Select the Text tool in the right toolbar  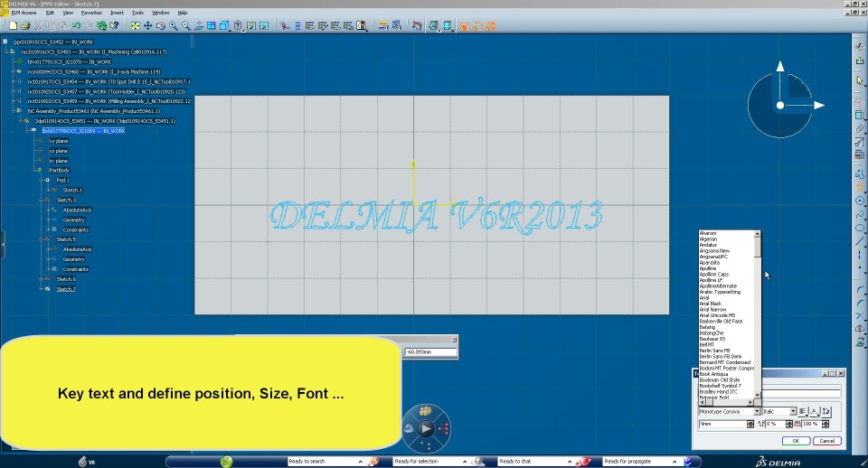click(x=859, y=188)
